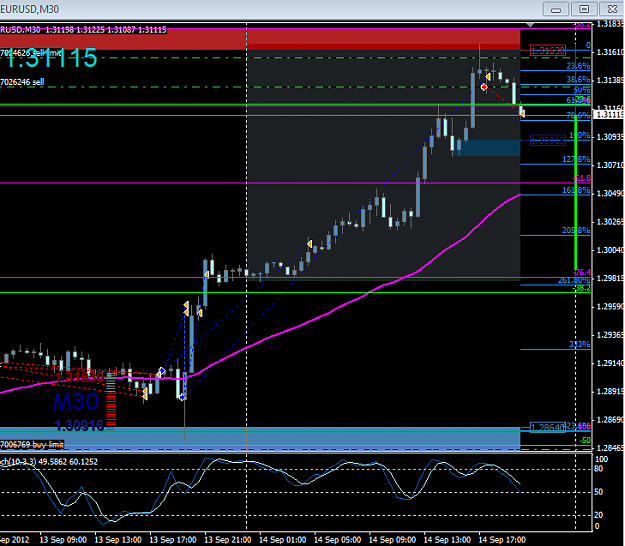
Task: Click the 13 Sep 17:00 time axis label
Action: pos(173,540)
